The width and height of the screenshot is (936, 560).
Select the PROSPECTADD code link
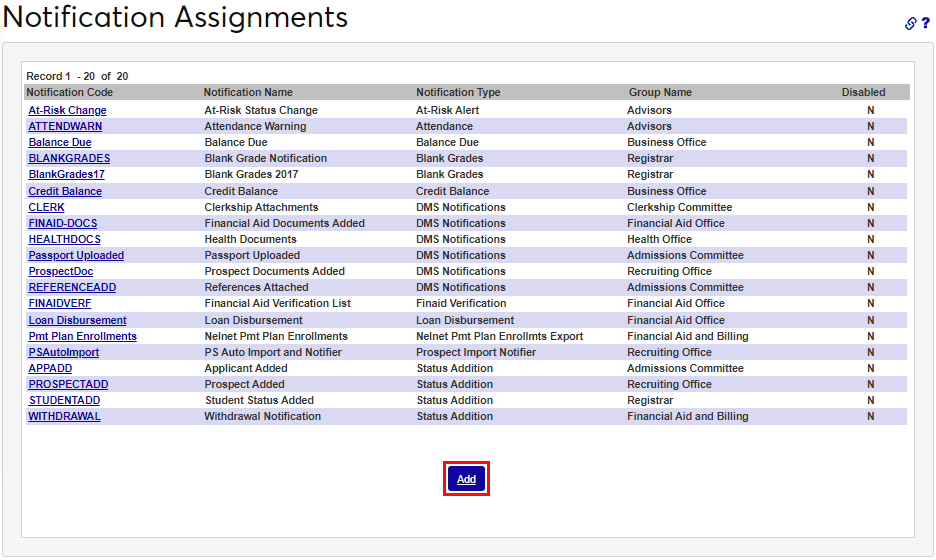[69, 385]
